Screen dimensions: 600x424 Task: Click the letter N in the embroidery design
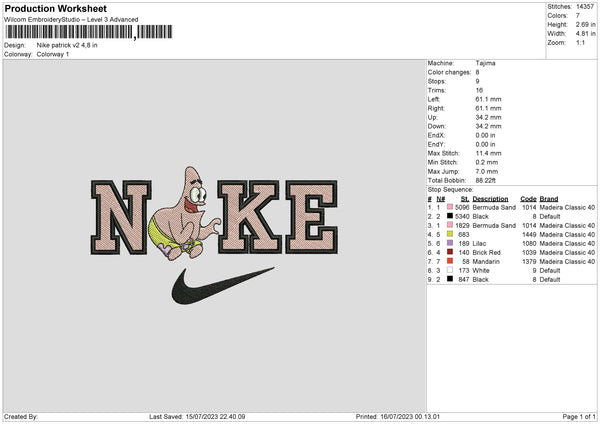tap(121, 217)
